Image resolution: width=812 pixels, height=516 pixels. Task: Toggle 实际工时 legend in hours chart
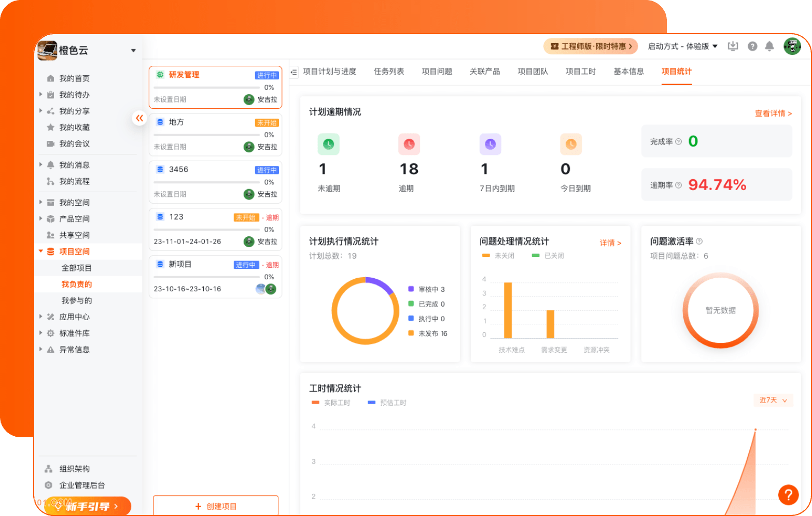tap(331, 403)
